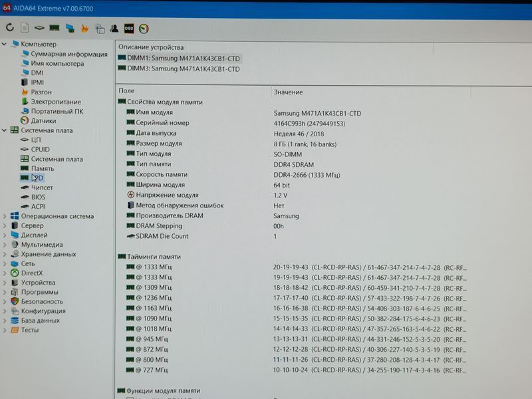Viewport: 532px width, 399px height.
Task: Click the CPU chip toolbar icon
Action: point(39,28)
